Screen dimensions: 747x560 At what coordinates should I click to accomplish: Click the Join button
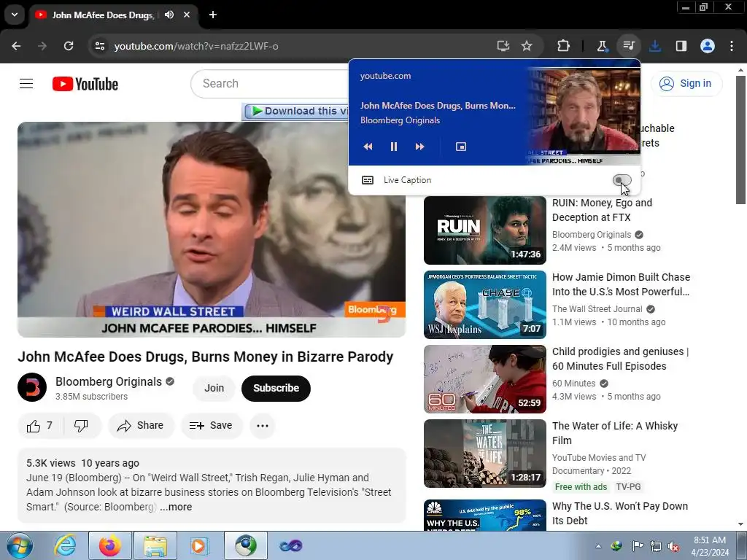[x=214, y=388]
